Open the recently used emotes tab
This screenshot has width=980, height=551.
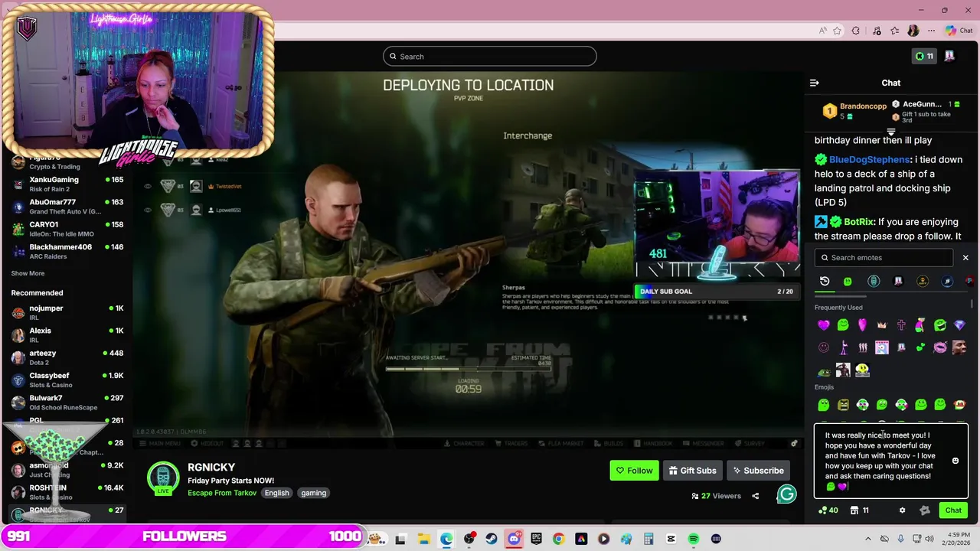pyautogui.click(x=825, y=282)
